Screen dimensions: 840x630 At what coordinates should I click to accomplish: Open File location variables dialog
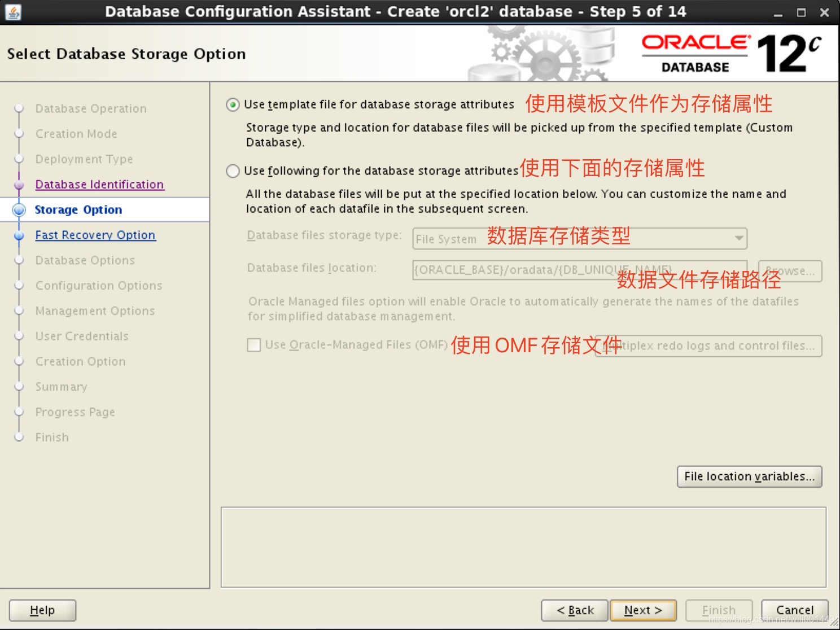pyautogui.click(x=749, y=476)
